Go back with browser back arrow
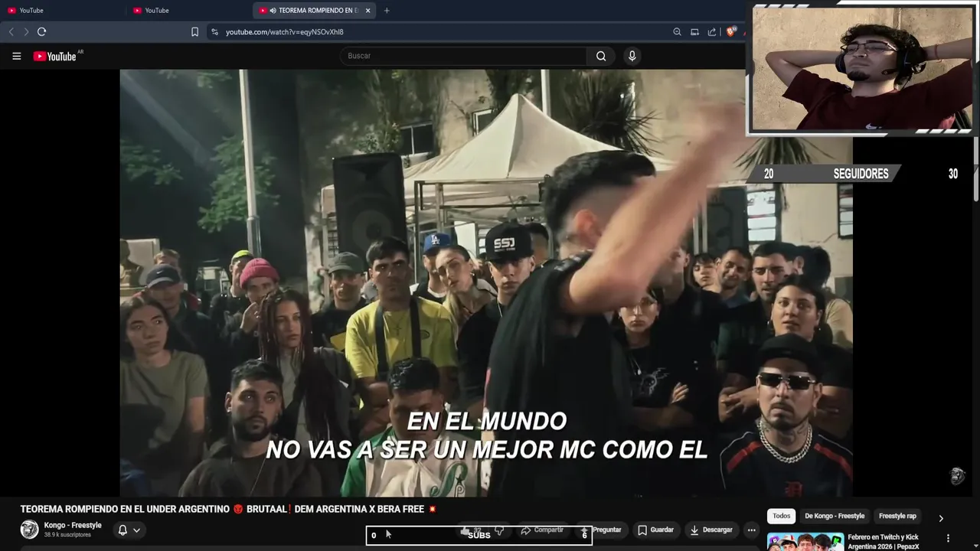Screen dimensions: 980x551 point(11,31)
